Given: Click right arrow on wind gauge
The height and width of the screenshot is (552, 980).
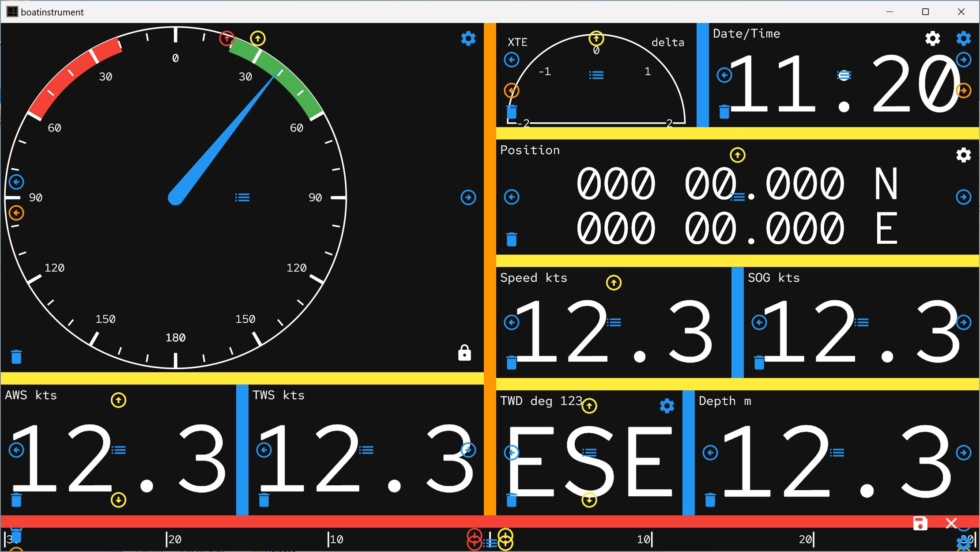Looking at the screenshot, I should click(468, 197).
